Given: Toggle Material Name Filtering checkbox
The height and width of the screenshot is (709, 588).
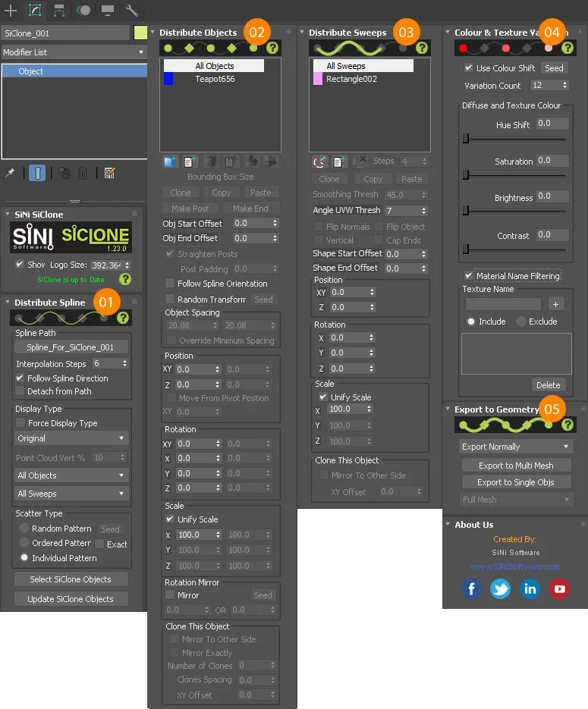Looking at the screenshot, I should pyautogui.click(x=469, y=275).
